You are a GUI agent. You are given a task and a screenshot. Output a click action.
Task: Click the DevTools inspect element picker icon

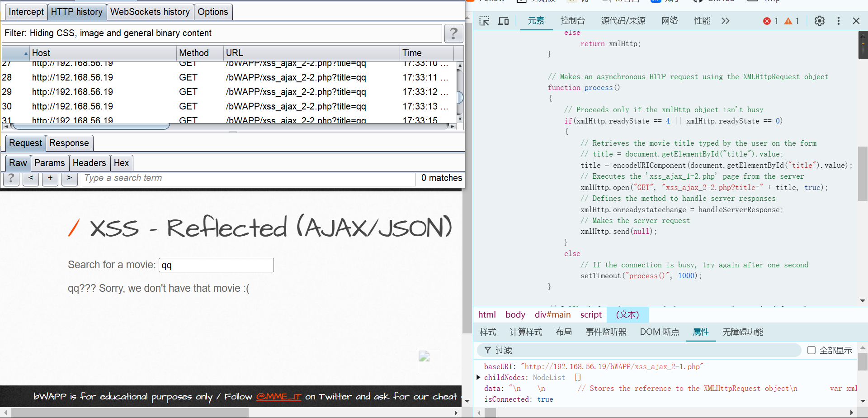tap(484, 21)
